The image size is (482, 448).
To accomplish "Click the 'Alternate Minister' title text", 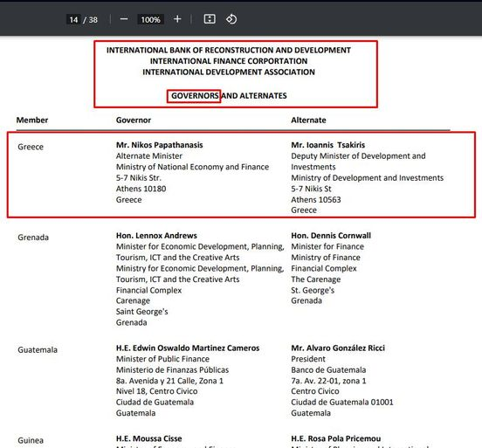I will (x=149, y=156).
